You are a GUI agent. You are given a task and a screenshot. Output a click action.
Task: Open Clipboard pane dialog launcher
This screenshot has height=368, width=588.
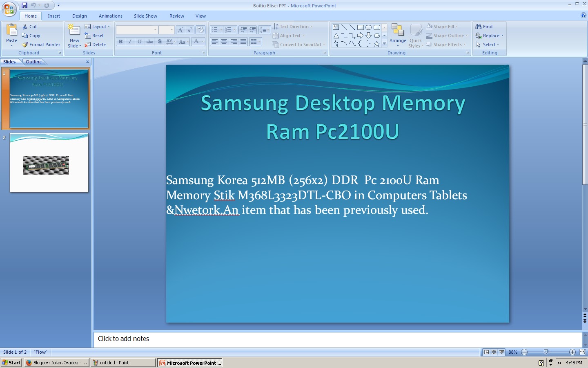click(x=60, y=53)
